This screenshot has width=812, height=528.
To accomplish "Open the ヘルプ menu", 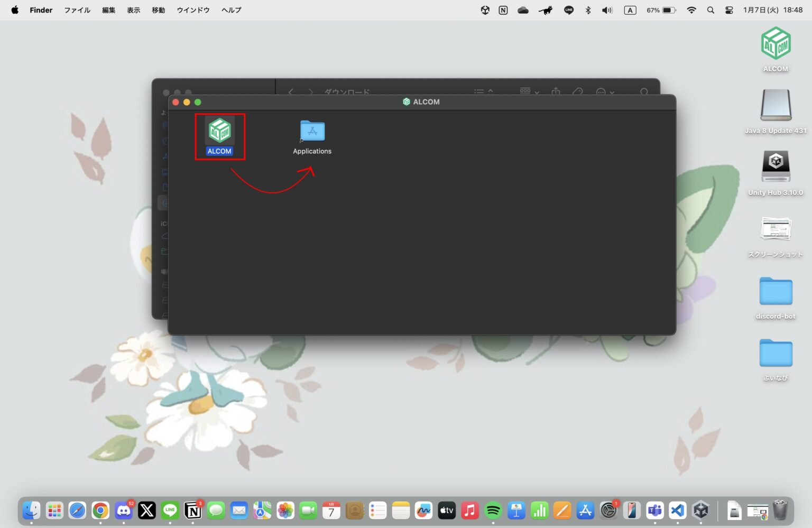I will 231,10.
